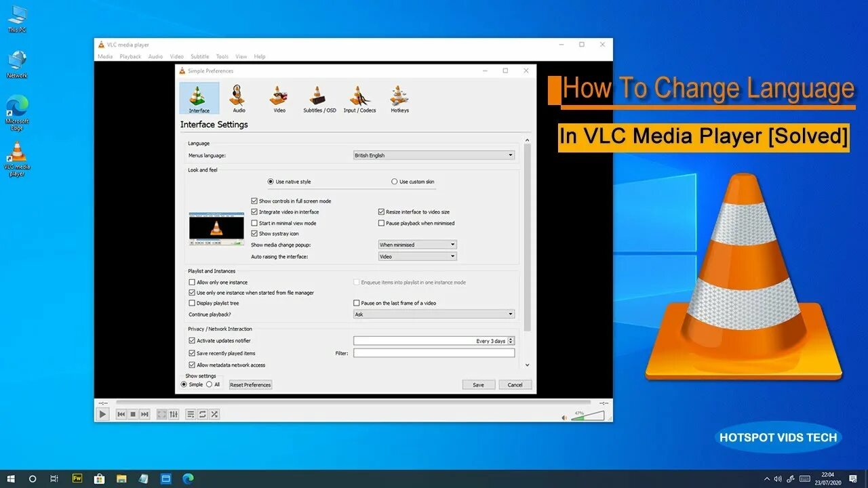Open Adobe Fireworks from the taskbar
The width and height of the screenshot is (868, 488).
pos(77,479)
